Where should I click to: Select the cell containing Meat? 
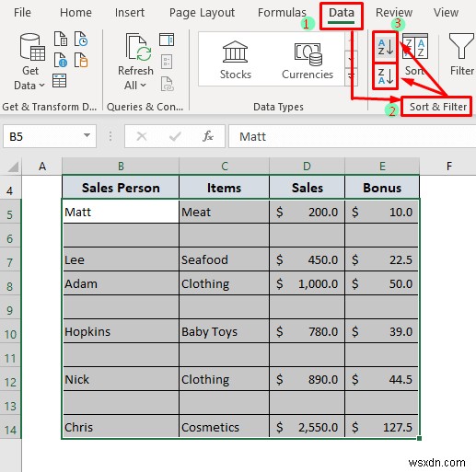click(225, 212)
